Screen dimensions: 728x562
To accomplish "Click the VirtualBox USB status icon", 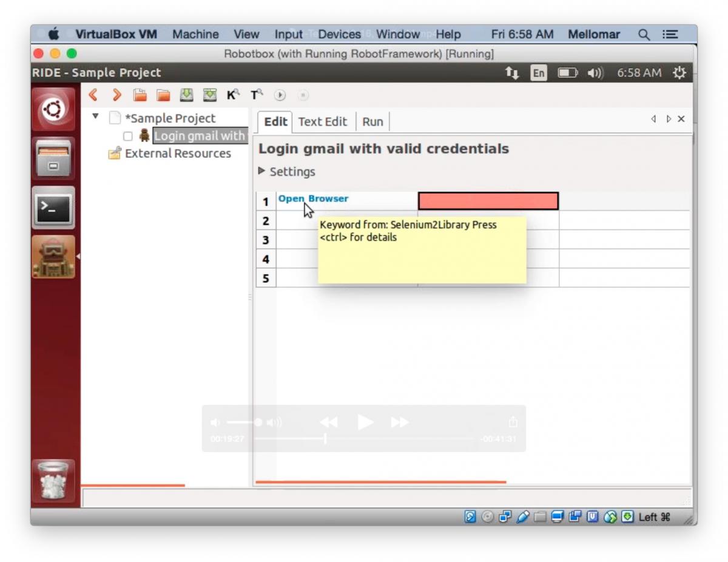I will (x=523, y=516).
